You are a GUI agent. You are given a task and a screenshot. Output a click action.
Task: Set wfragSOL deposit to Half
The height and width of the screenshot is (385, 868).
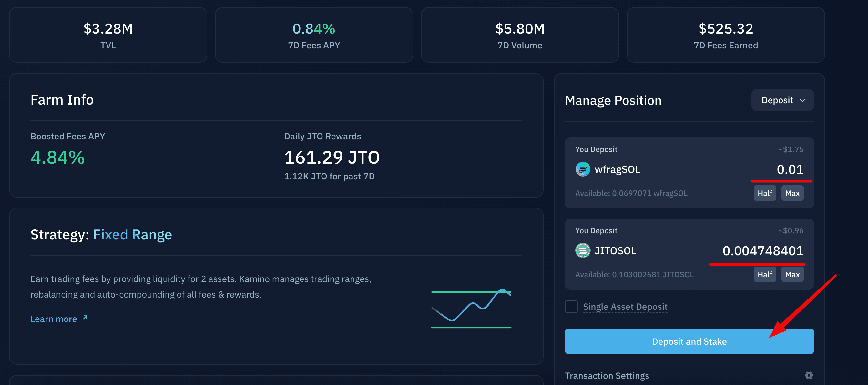pyautogui.click(x=765, y=193)
